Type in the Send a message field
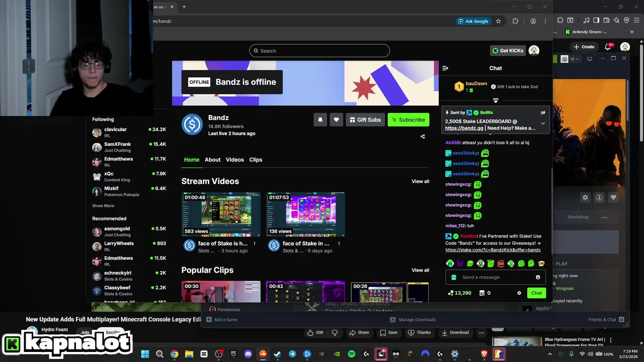Screen dimensions: 644x362 (x=496, y=277)
